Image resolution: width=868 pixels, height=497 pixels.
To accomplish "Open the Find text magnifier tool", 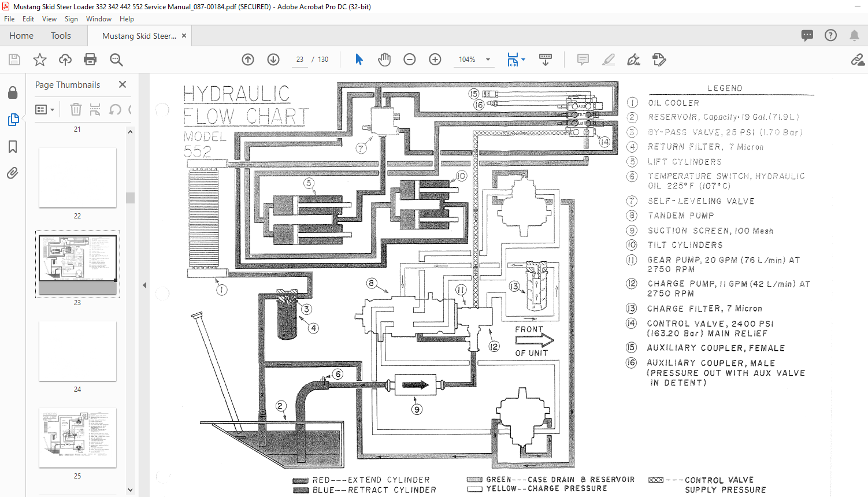I will pos(116,60).
